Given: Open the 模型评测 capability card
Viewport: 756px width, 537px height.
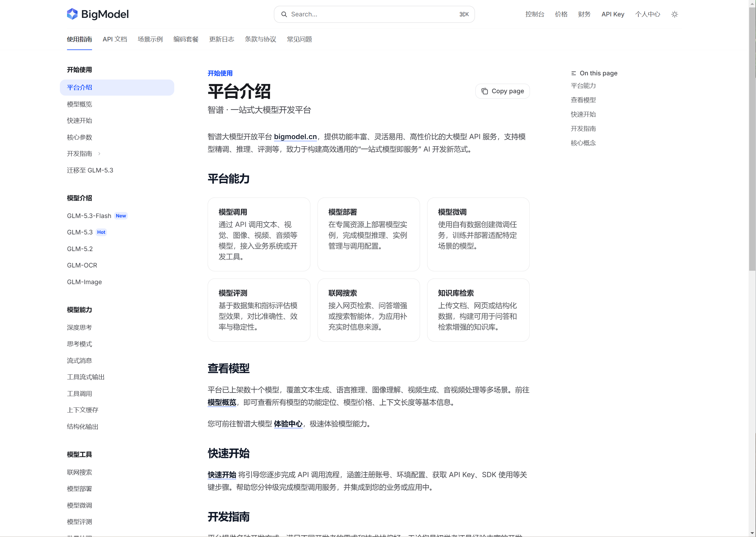Looking at the screenshot, I should click(259, 310).
